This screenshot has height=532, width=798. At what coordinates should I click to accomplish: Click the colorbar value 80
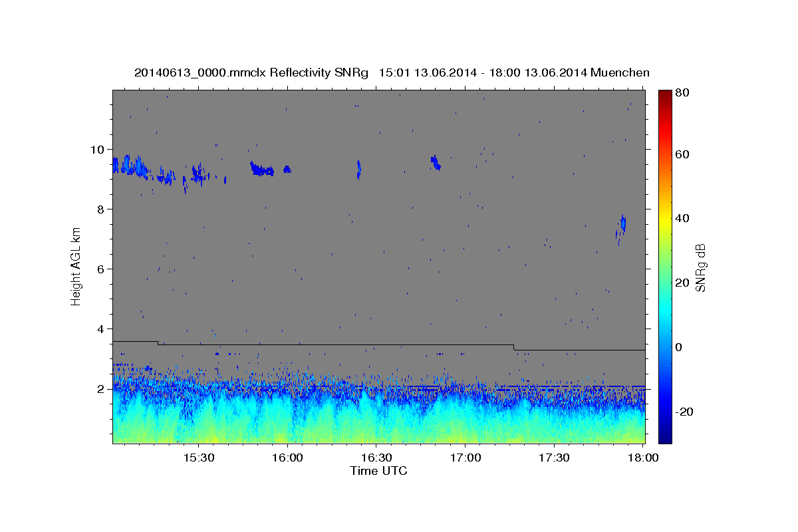(x=683, y=93)
